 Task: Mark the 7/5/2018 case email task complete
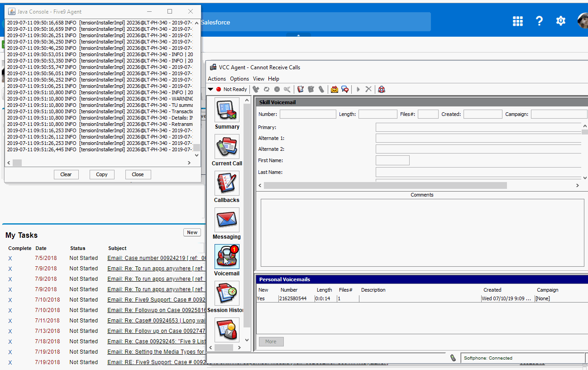pos(10,258)
